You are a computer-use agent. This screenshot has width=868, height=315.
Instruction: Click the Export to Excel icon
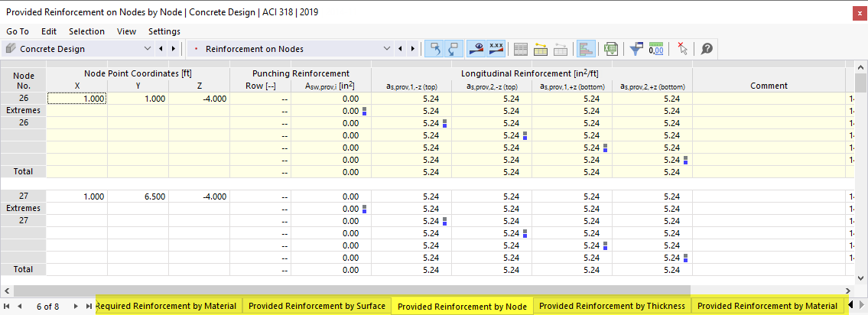click(x=610, y=48)
